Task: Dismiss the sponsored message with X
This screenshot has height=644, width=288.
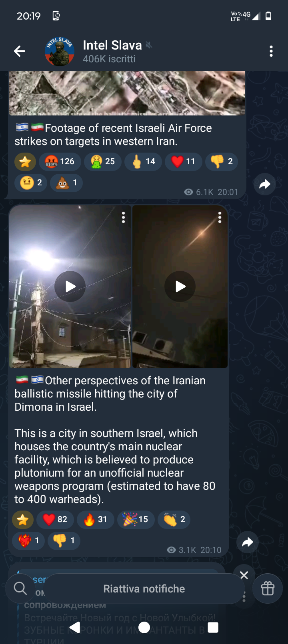Action: tap(244, 575)
